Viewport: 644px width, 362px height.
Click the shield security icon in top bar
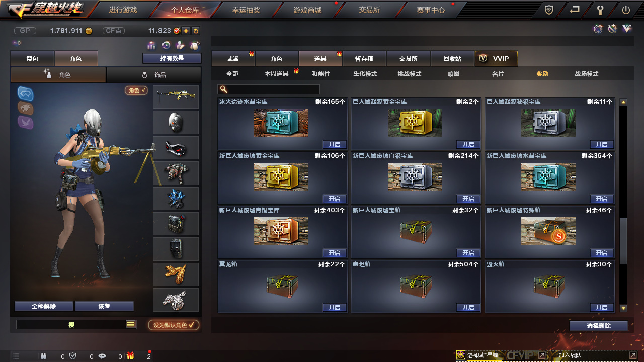549,10
